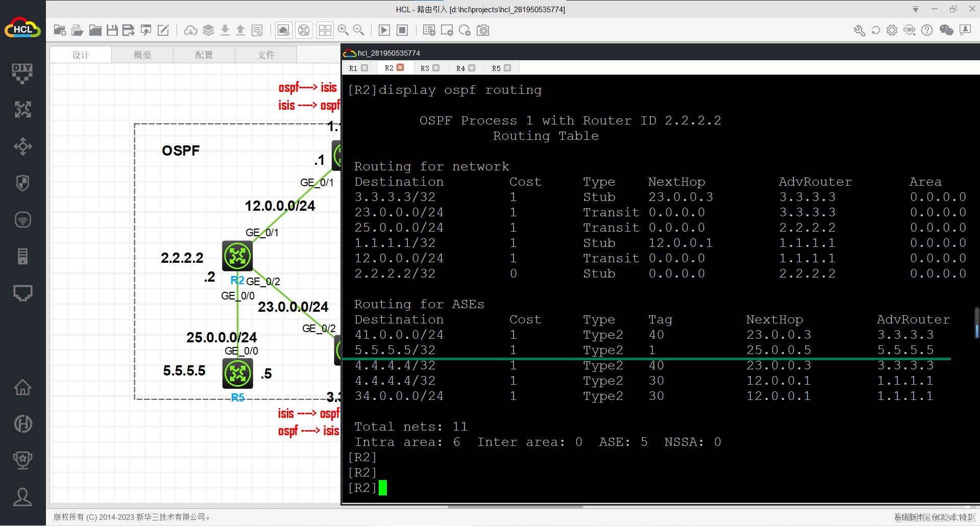The width and height of the screenshot is (980, 526).
Task: Switch to the 文件 tab
Action: click(266, 55)
